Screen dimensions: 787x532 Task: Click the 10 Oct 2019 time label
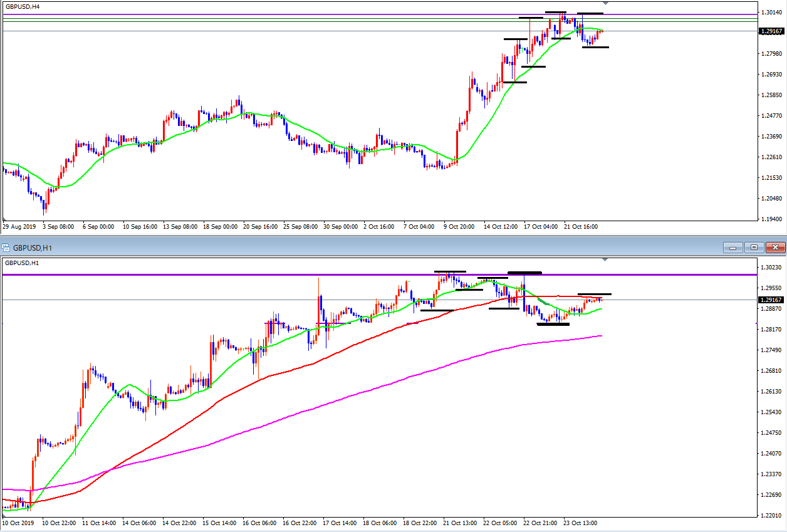point(17,523)
